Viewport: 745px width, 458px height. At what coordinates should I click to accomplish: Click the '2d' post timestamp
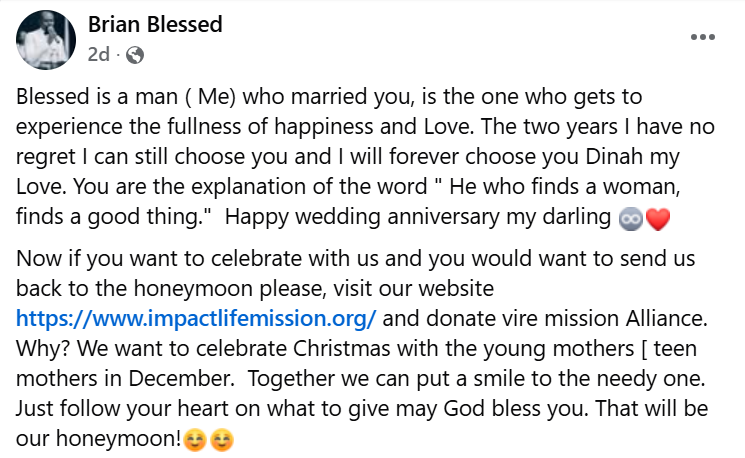[x=98, y=55]
